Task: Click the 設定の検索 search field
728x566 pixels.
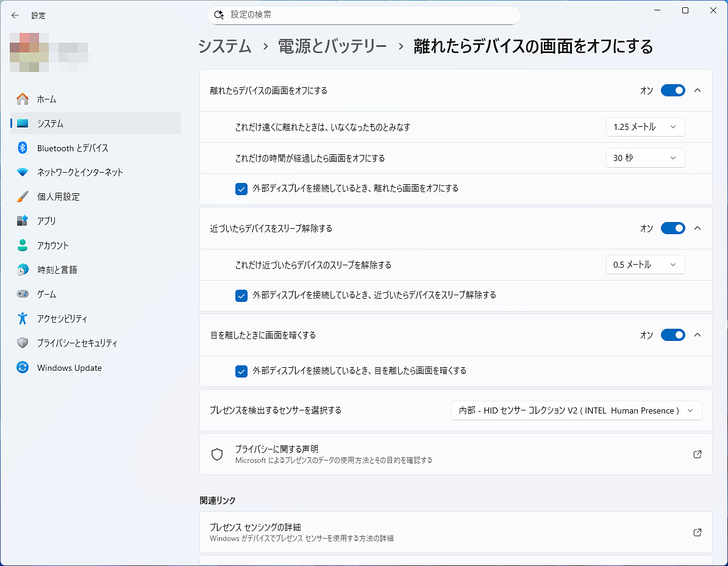Action: [363, 15]
